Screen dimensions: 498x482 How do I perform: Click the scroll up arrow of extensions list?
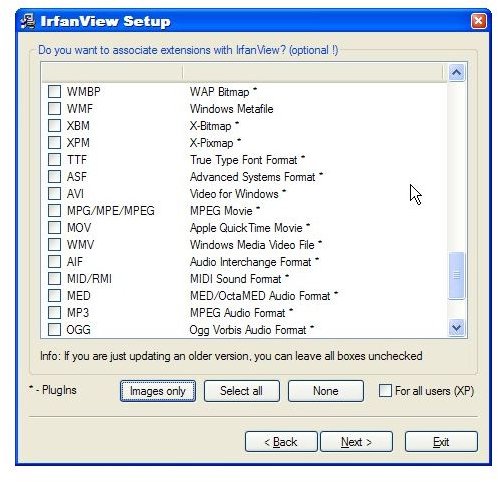click(x=456, y=73)
